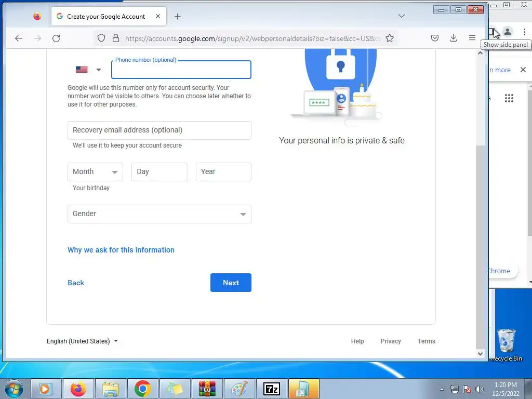Screen dimensions: 532x399
Task: Open Action Center flag icon
Action: pyautogui.click(x=467, y=389)
